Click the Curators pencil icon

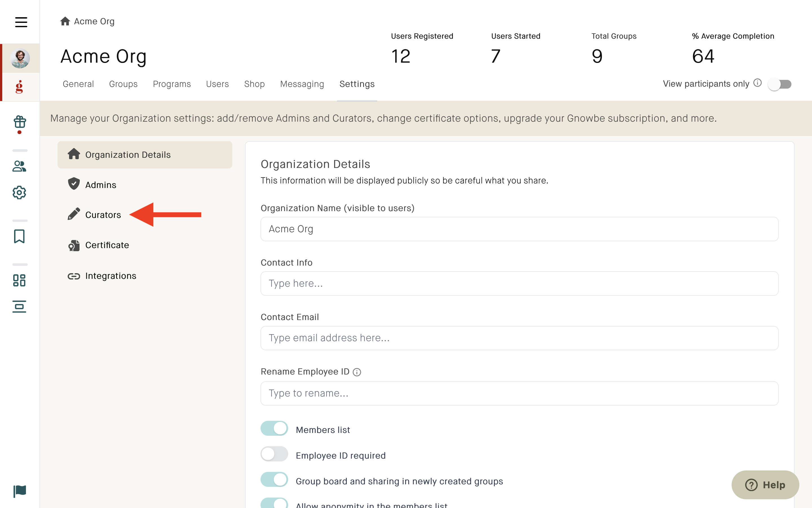(x=74, y=214)
